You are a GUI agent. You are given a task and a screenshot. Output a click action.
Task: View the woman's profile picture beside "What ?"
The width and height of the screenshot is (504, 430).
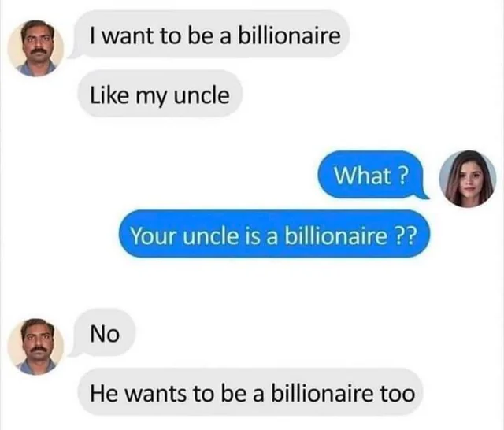click(x=468, y=178)
